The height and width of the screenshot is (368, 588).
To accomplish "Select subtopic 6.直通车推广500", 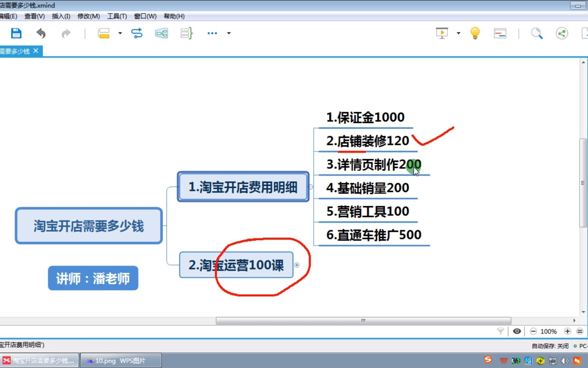I will (374, 235).
